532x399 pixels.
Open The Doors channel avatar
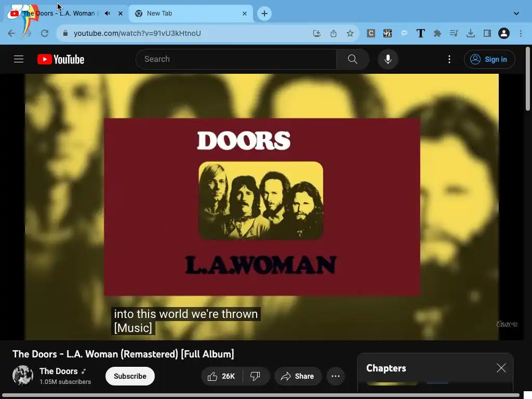[x=23, y=376]
